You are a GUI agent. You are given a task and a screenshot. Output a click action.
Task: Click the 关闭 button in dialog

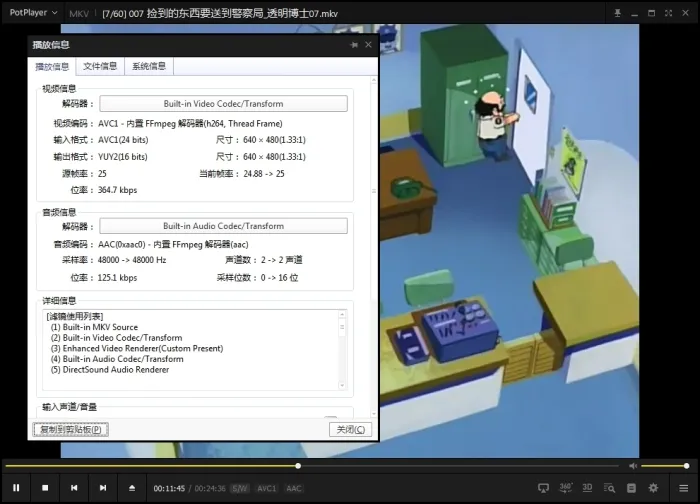350,429
